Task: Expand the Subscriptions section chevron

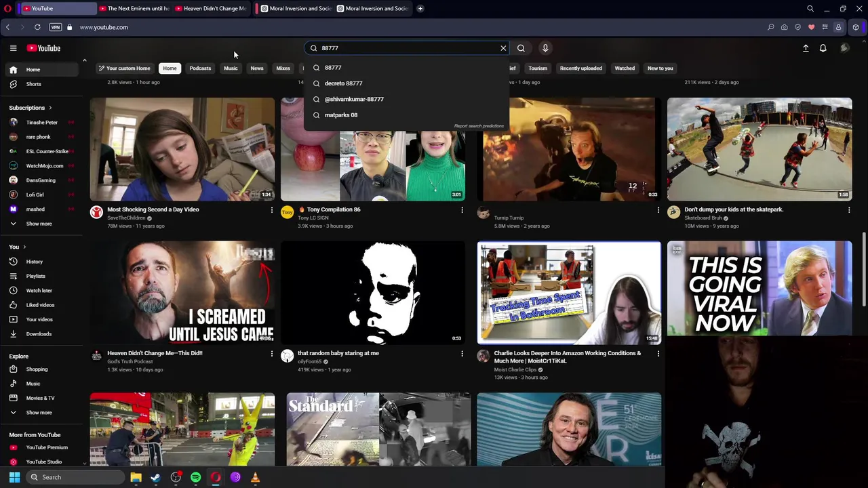Action: pos(50,108)
